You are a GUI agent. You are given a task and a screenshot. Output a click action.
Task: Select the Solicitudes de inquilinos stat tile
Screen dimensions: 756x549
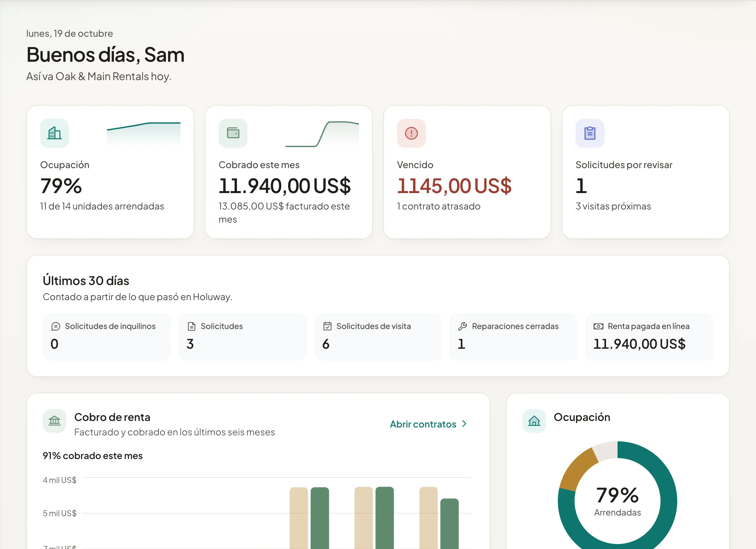click(x=106, y=337)
